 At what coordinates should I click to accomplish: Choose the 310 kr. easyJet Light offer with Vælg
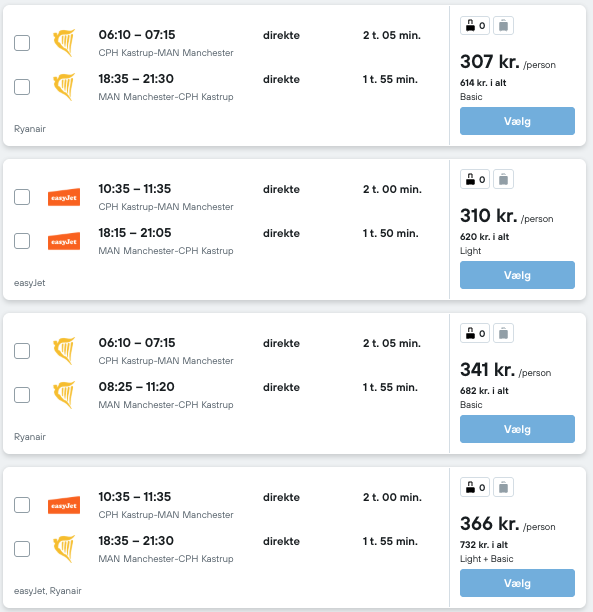pos(517,275)
